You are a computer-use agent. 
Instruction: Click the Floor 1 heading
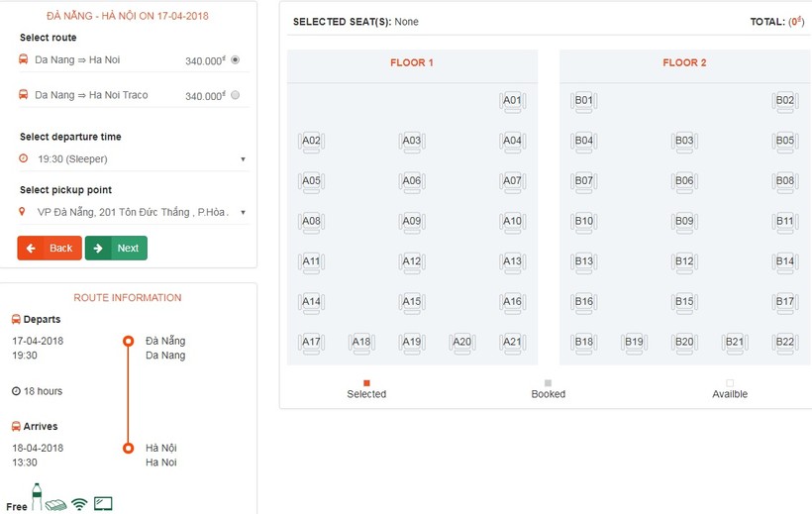pos(412,63)
